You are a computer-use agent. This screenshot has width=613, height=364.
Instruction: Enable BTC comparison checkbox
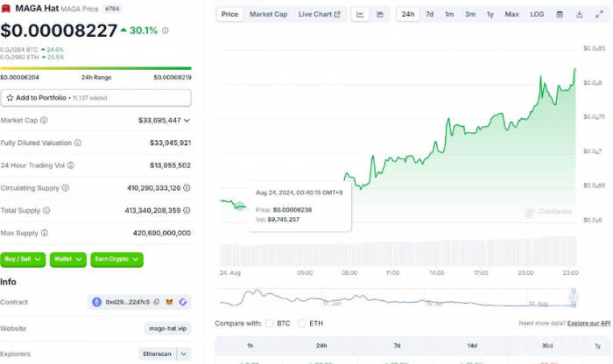tap(270, 323)
